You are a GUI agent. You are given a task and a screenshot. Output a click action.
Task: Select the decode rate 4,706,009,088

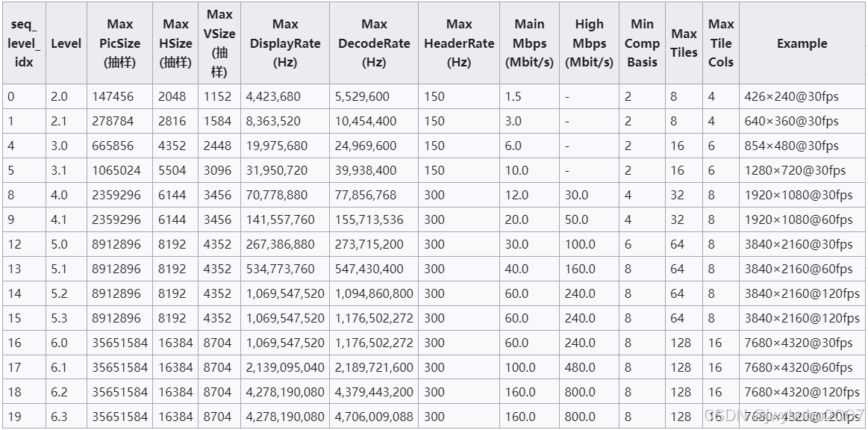(374, 417)
